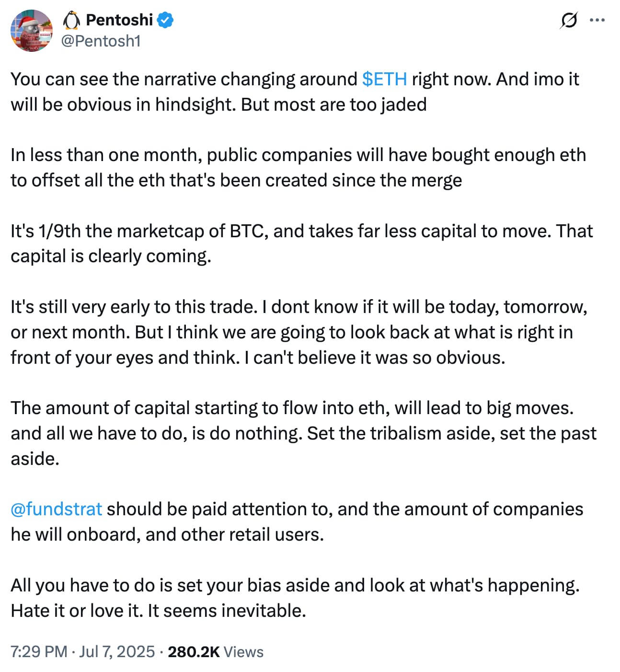This screenshot has height=672, width=620.
Task: Open the three-dot More options menu
Action: click(597, 21)
